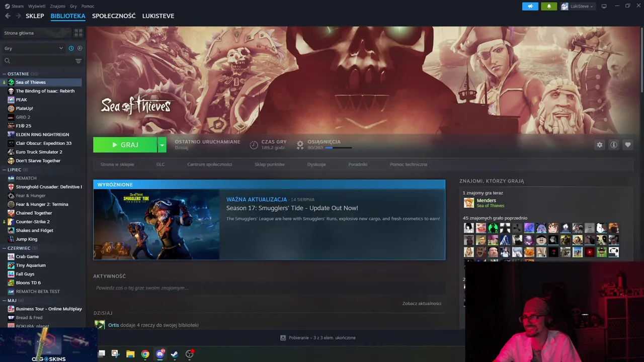Go back with the left arrow
Screen dimensions: 644x362
point(8,16)
